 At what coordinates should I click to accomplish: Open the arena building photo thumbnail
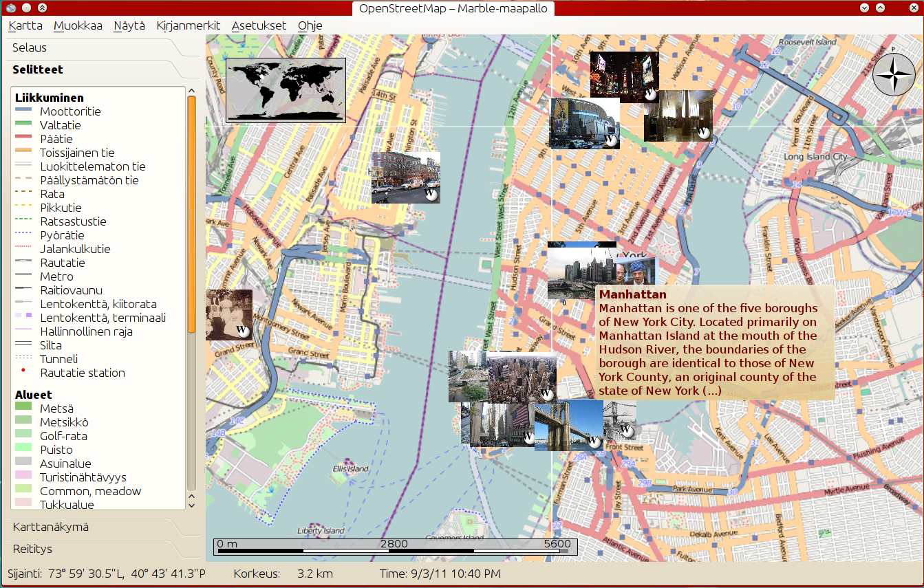(584, 124)
